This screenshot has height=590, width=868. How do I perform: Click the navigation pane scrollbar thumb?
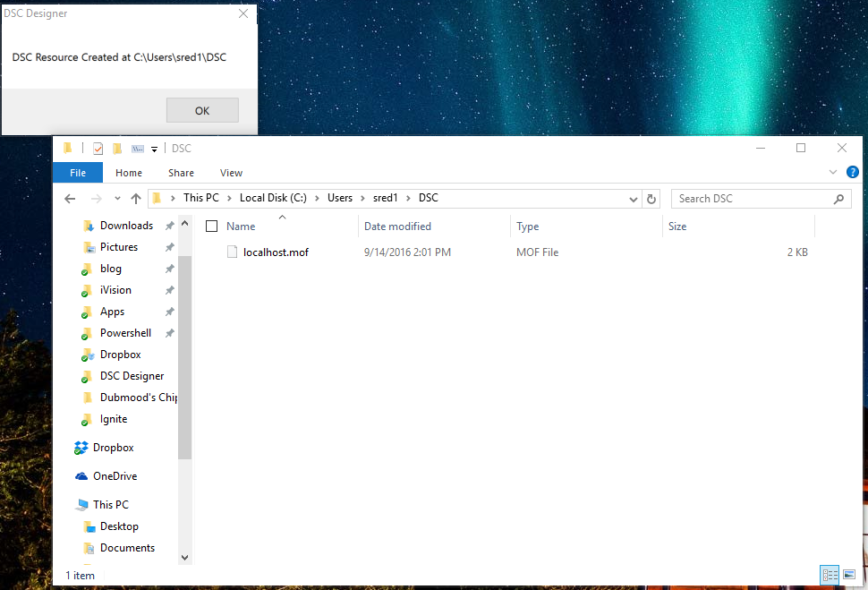[x=185, y=356]
